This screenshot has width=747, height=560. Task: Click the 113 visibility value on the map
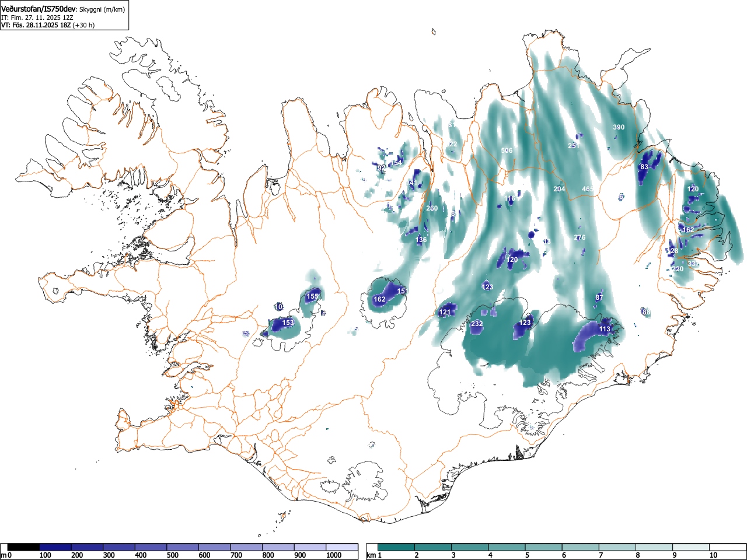[605, 329]
